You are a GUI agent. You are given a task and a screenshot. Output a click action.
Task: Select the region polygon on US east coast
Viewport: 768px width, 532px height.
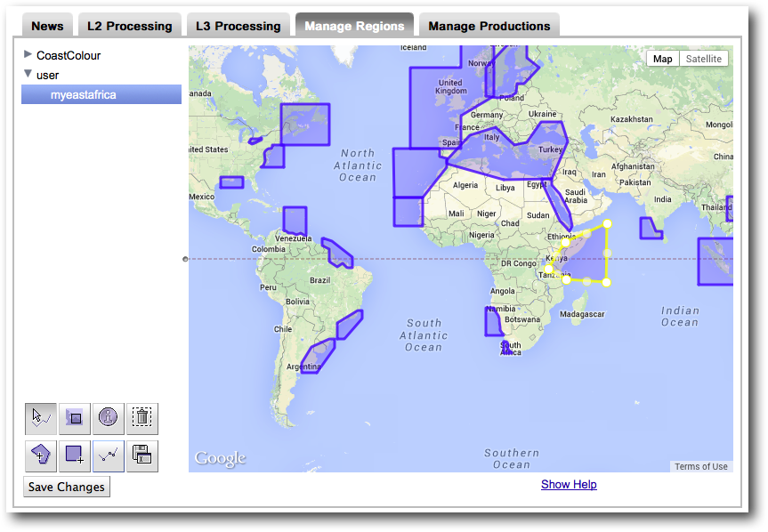[x=274, y=157]
